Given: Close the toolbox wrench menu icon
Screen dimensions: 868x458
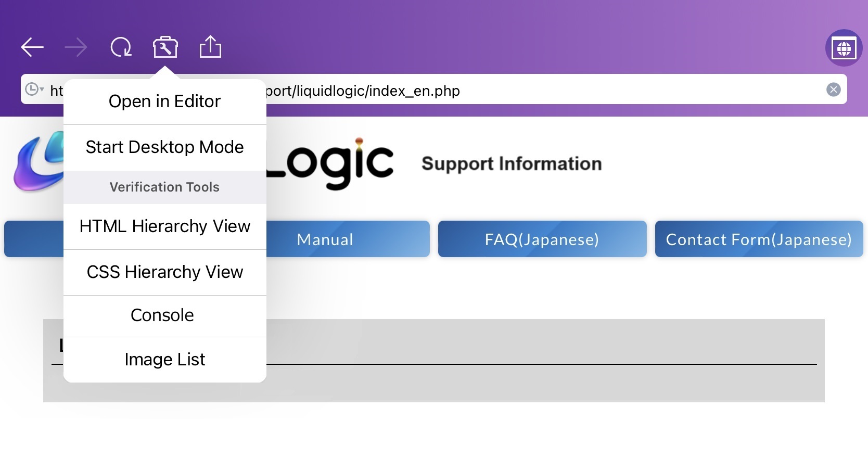Looking at the screenshot, I should click(165, 47).
